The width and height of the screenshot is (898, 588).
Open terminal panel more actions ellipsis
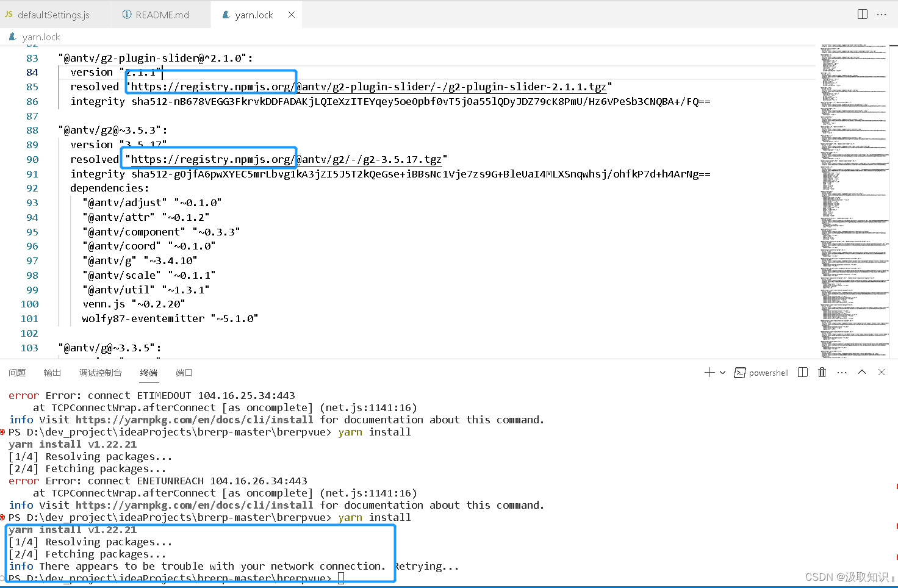click(x=842, y=372)
